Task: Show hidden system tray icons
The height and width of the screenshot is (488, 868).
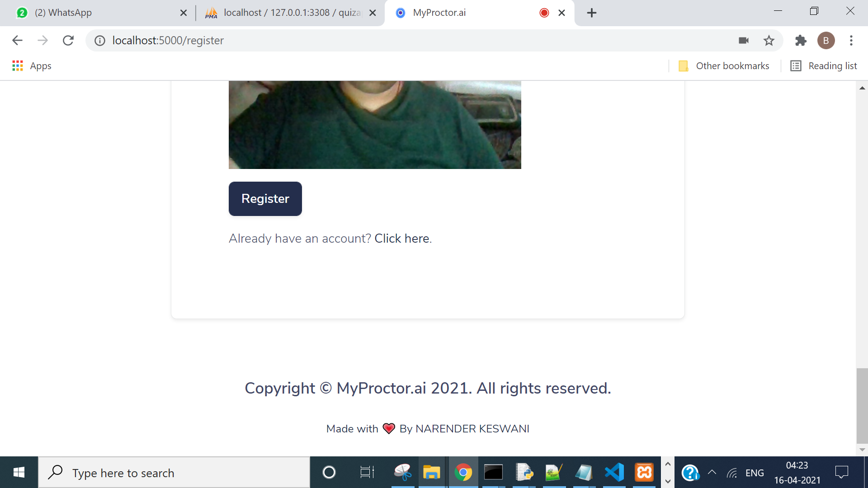Action: click(712, 473)
